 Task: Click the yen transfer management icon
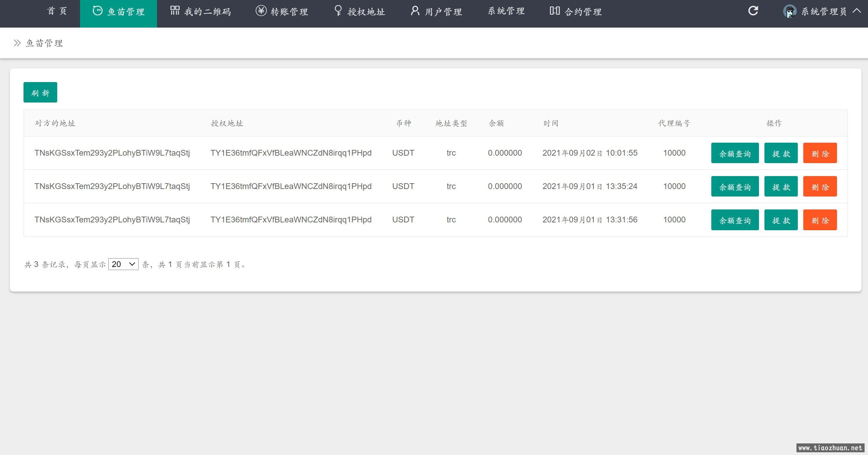coord(261,11)
